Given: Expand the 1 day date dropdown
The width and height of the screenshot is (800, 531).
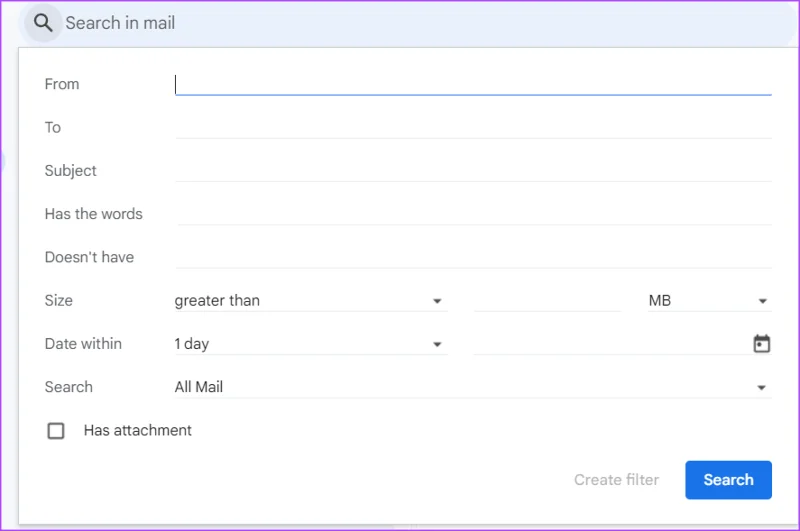Looking at the screenshot, I should 311,344.
